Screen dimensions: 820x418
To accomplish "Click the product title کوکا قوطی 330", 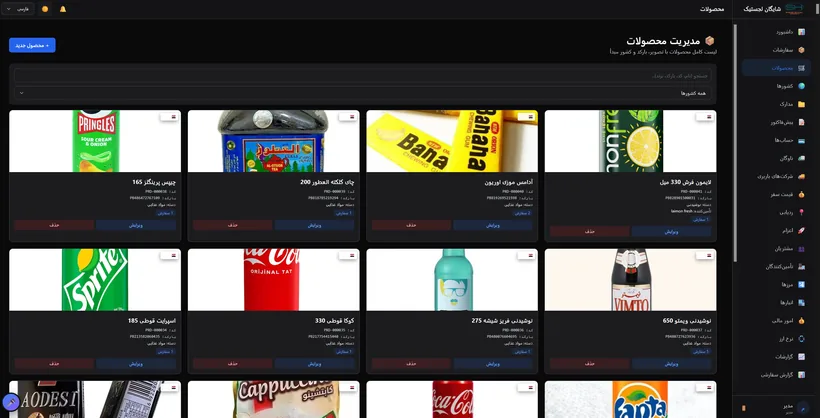I will coord(336,321).
